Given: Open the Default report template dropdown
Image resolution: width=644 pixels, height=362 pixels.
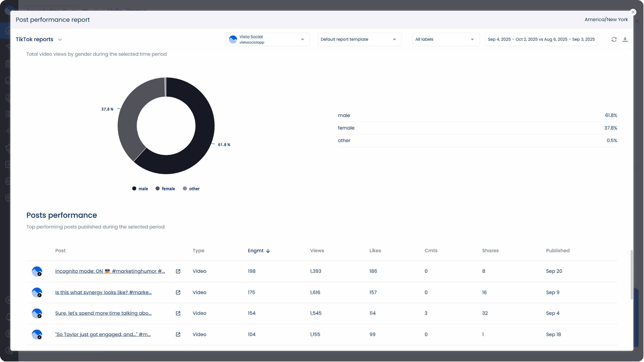Looking at the screenshot, I should click(359, 39).
